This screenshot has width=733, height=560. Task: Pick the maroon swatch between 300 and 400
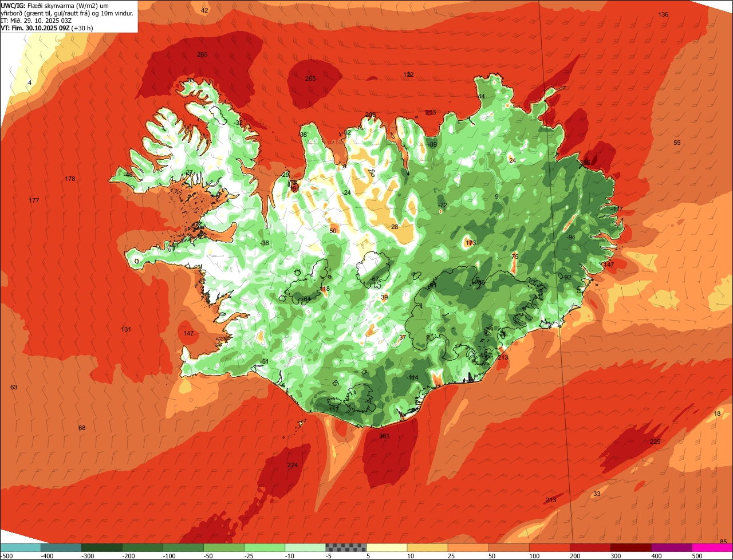click(x=630, y=547)
